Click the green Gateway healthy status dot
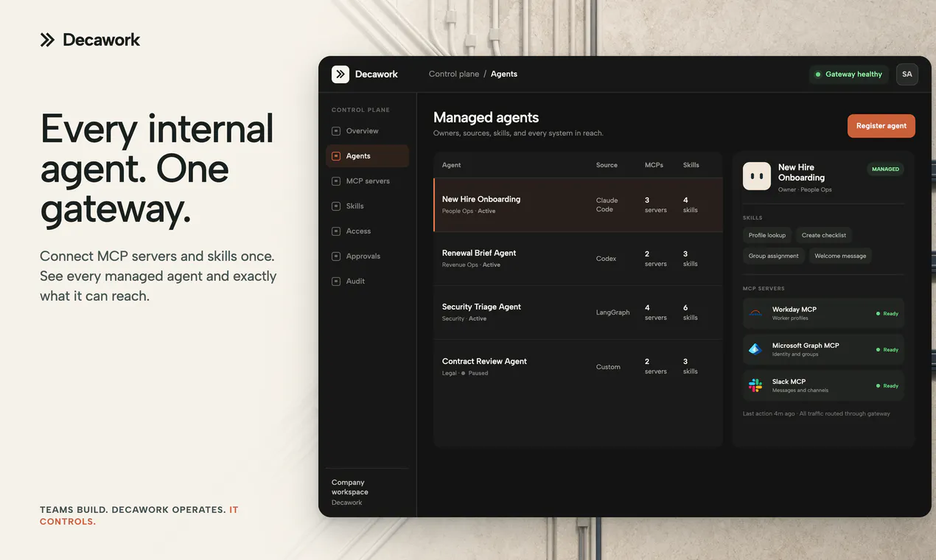This screenshot has height=560, width=936. [818, 74]
